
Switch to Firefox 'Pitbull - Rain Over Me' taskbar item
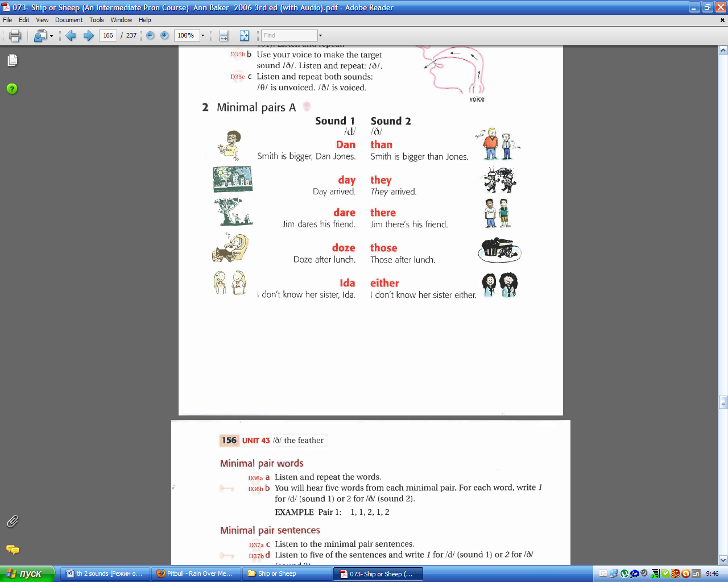pos(196,573)
